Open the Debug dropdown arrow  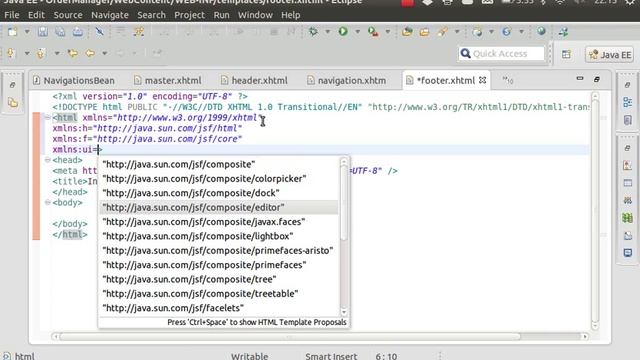(327, 32)
